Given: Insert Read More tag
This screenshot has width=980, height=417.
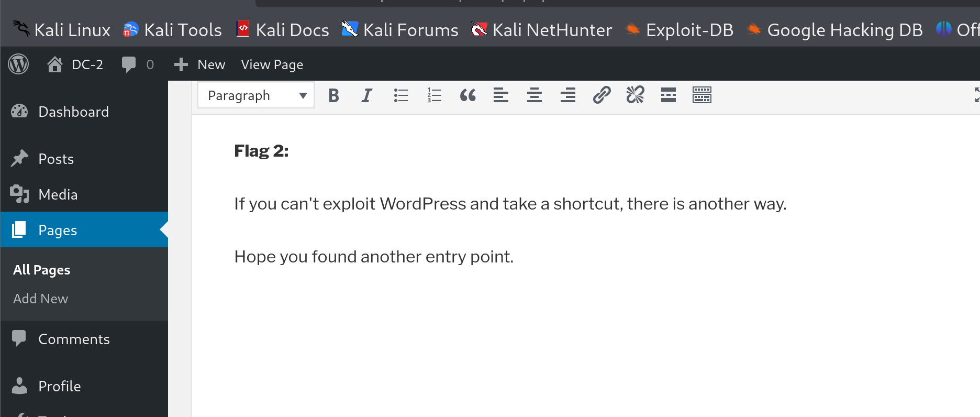Looking at the screenshot, I should (x=669, y=95).
